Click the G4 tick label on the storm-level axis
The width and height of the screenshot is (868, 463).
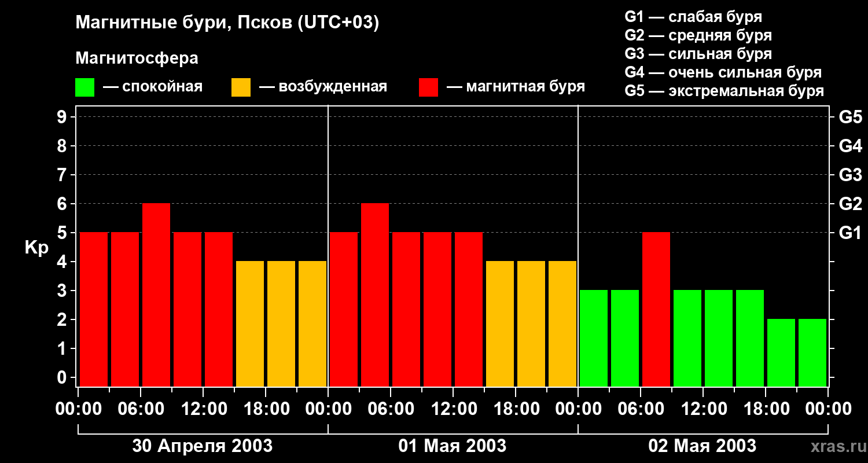click(851, 146)
